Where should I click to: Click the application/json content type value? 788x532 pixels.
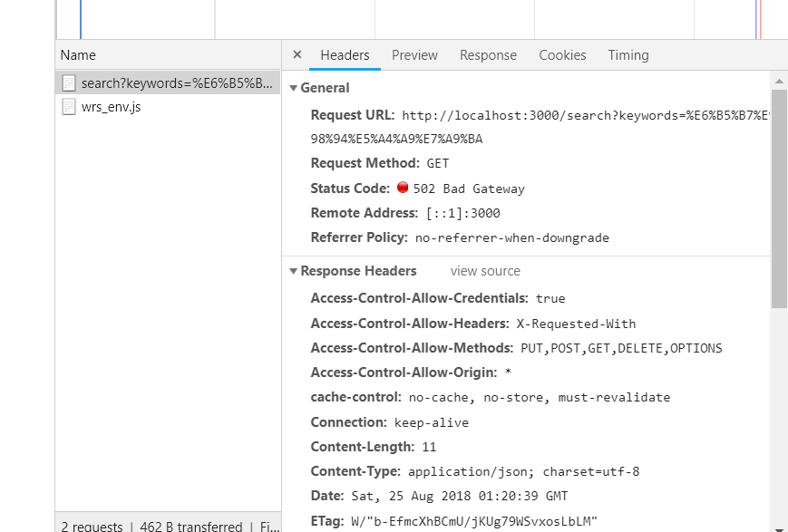[x=523, y=471]
